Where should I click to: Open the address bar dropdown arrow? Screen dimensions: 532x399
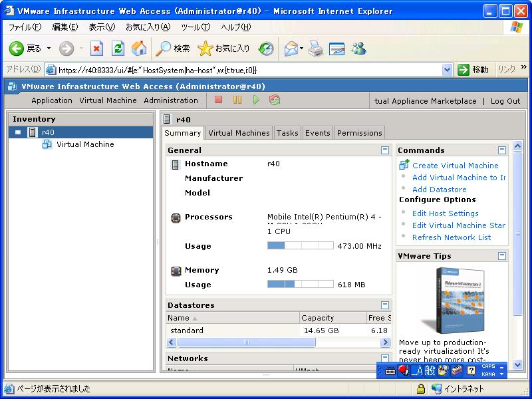(x=447, y=70)
